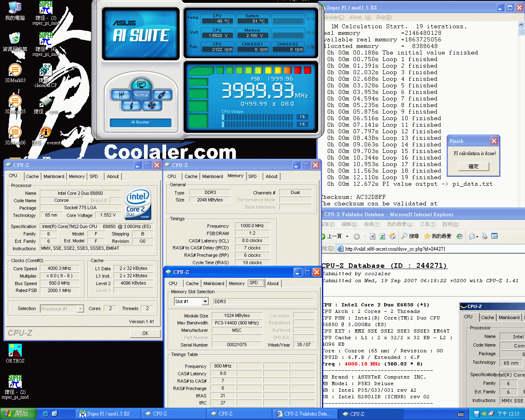Open SPD tab in CPU-Z Memory window
This screenshot has width=525, height=420.
[253, 176]
